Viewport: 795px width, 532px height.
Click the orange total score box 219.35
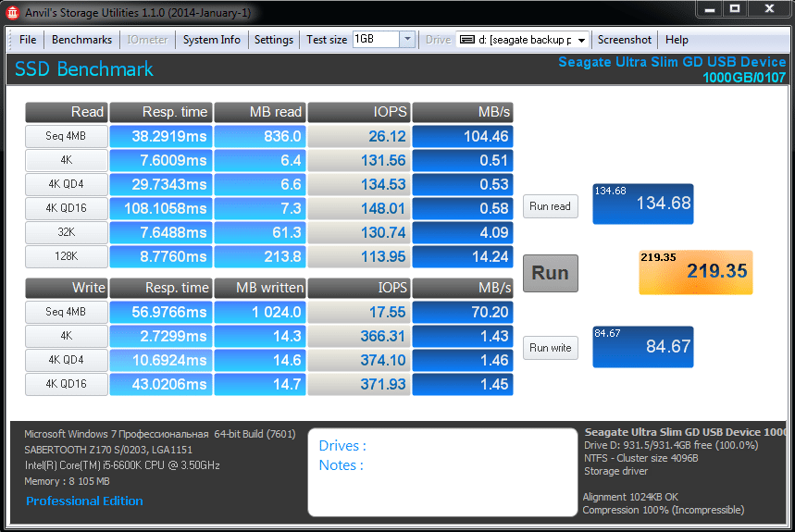pyautogui.click(x=696, y=272)
